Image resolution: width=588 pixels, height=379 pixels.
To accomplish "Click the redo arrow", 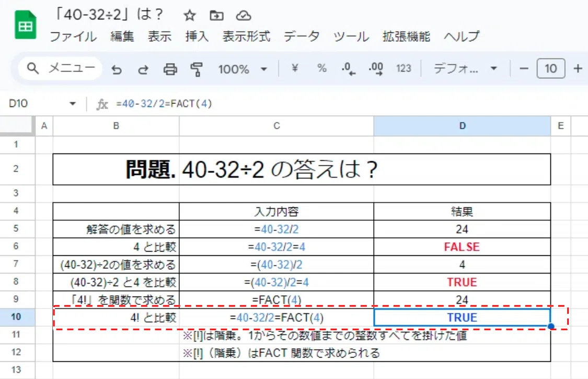I will 143,69.
